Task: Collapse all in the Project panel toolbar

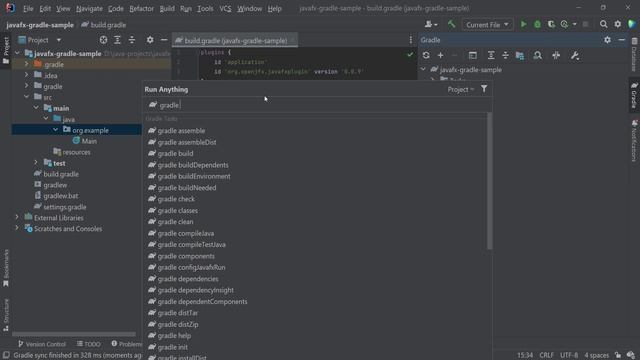Action: tap(131, 40)
